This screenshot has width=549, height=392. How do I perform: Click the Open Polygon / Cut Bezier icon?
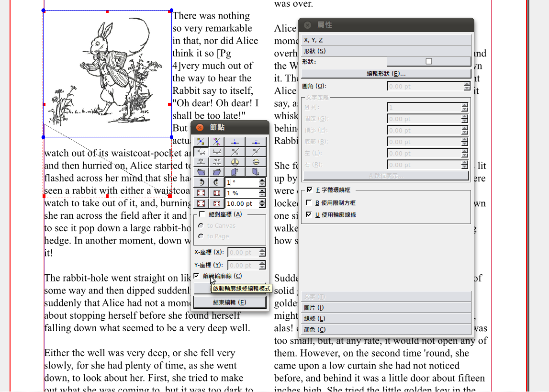[x=201, y=162]
